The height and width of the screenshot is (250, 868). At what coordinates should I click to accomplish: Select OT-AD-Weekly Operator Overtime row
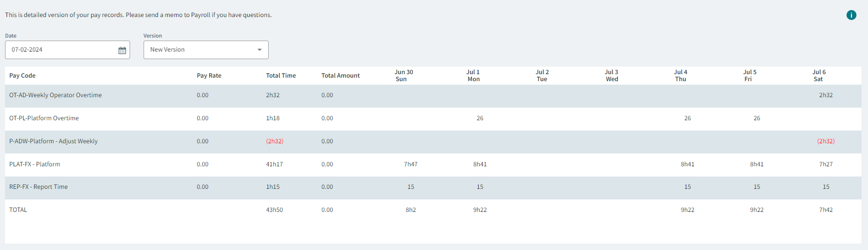pyautogui.click(x=56, y=95)
